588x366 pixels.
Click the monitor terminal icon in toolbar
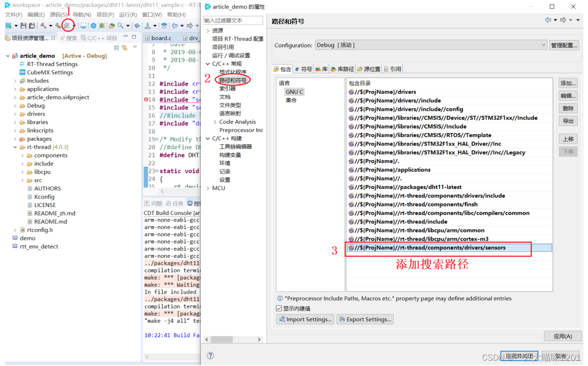point(83,26)
